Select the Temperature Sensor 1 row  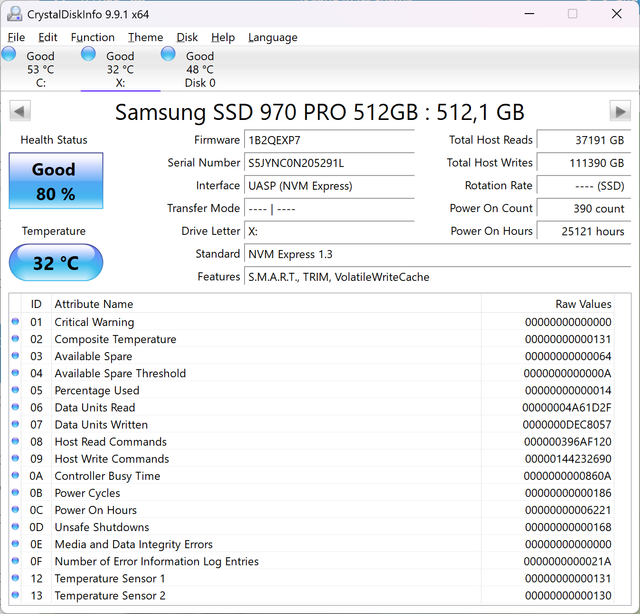(312, 579)
